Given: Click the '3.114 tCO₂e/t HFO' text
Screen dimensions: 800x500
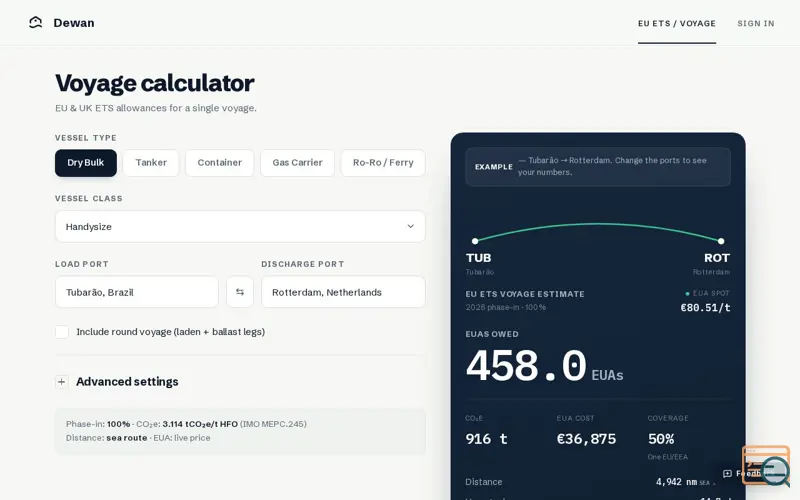Looking at the screenshot, I should [x=200, y=424].
